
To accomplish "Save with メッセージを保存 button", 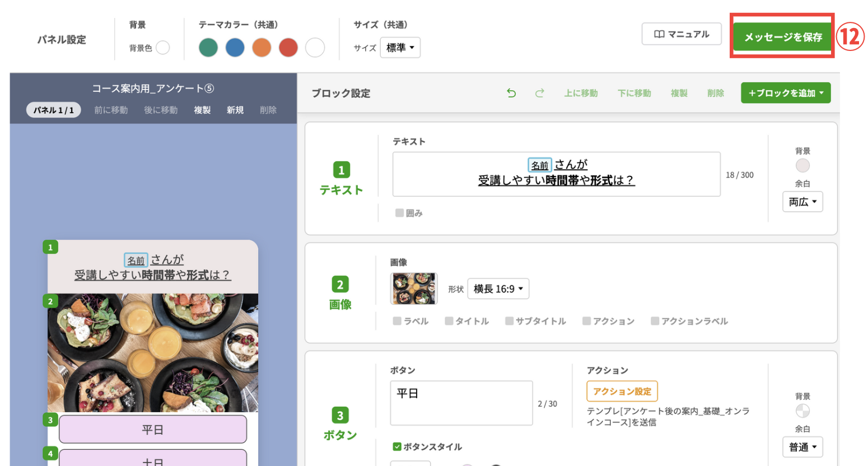I will coord(782,37).
